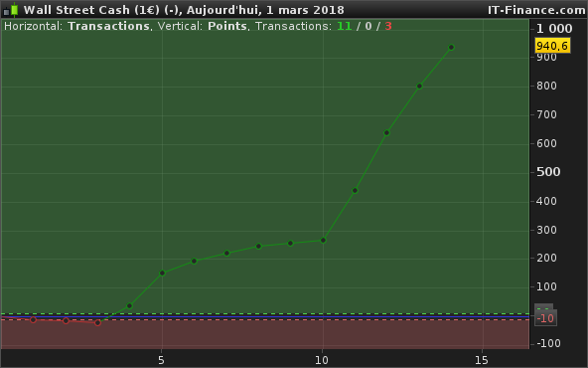Click the -10 red axis label
Screen dimensions: 588x368
coord(545,318)
